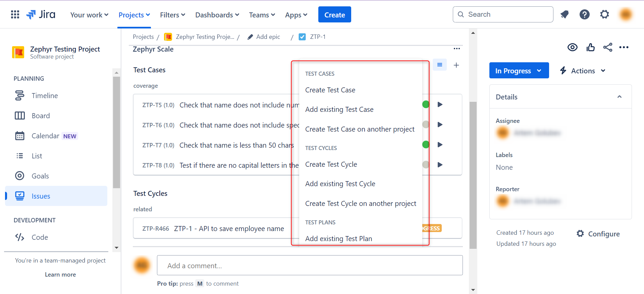Click the share issue icon
The height and width of the screenshot is (294, 644).
(x=607, y=47)
